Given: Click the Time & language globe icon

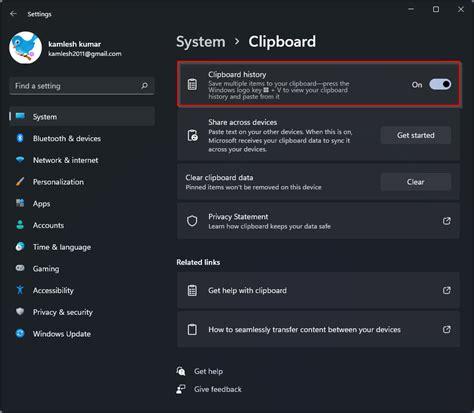Looking at the screenshot, I should coord(20,247).
